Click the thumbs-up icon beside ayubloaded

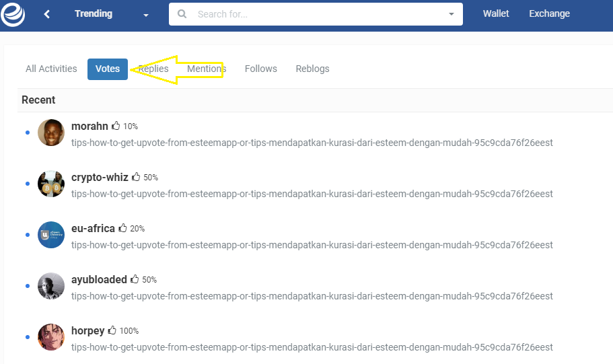(x=135, y=279)
